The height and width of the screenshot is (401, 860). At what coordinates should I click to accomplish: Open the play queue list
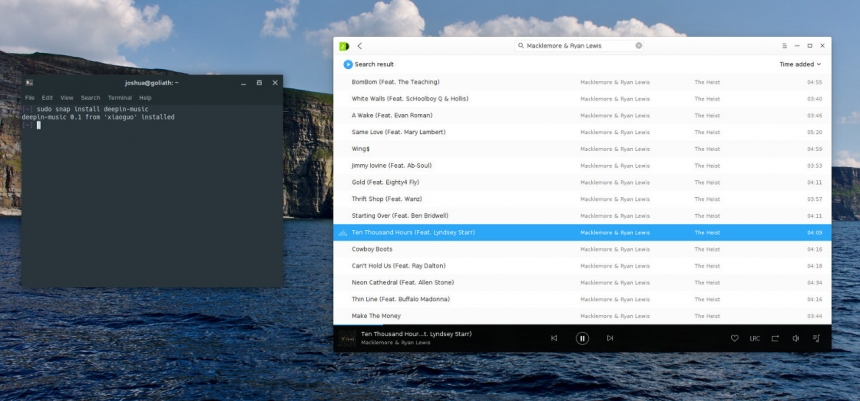816,338
